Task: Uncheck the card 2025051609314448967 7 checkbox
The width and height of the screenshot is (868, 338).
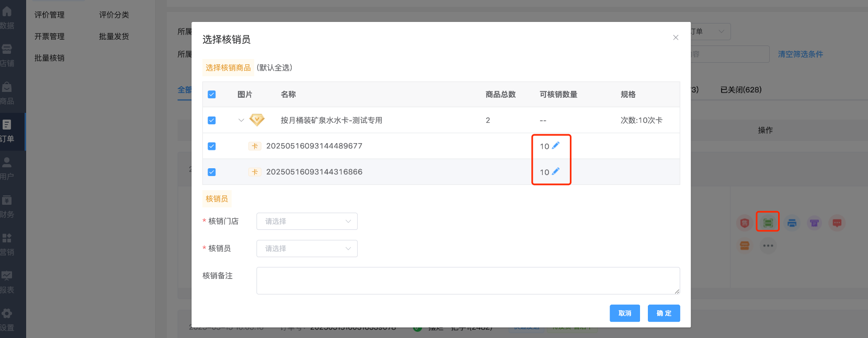Action: point(212,146)
